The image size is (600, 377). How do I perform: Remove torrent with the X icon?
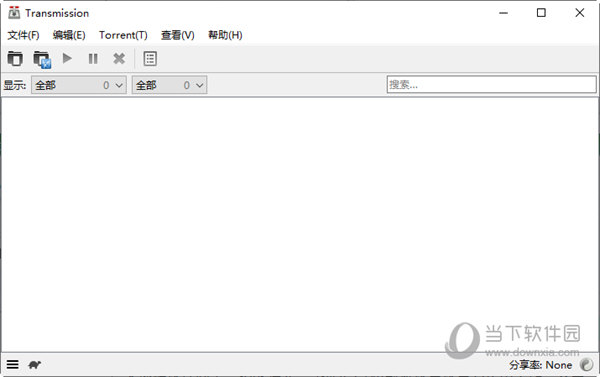(119, 59)
